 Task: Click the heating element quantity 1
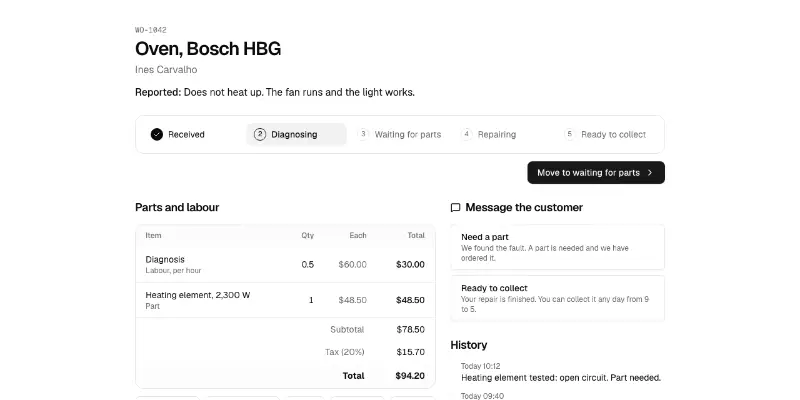(x=311, y=300)
